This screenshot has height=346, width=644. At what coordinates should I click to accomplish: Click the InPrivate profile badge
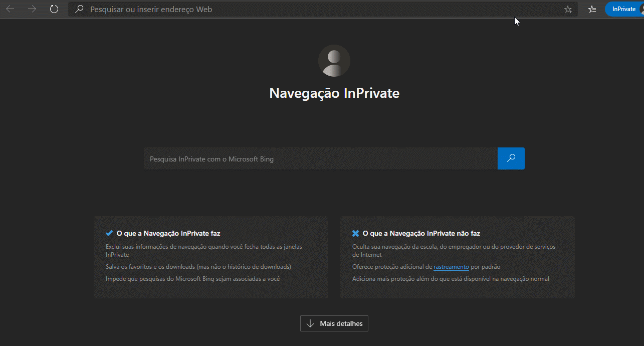click(x=624, y=9)
